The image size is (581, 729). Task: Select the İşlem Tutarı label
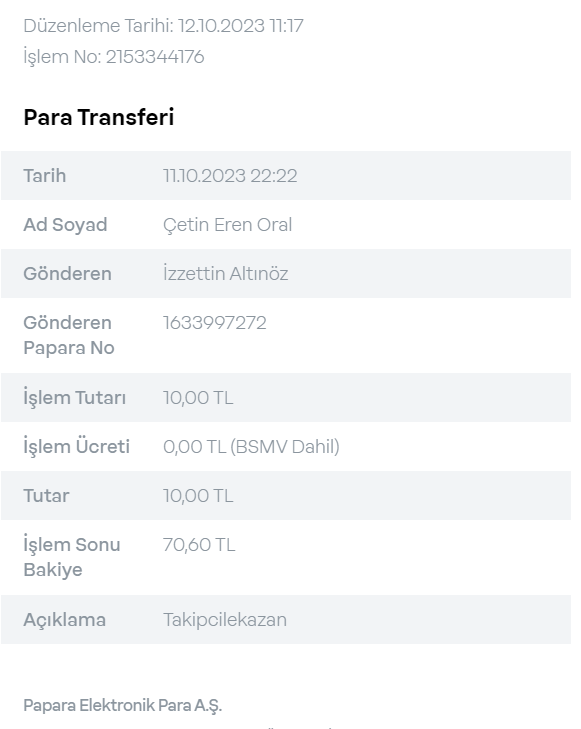point(74,398)
